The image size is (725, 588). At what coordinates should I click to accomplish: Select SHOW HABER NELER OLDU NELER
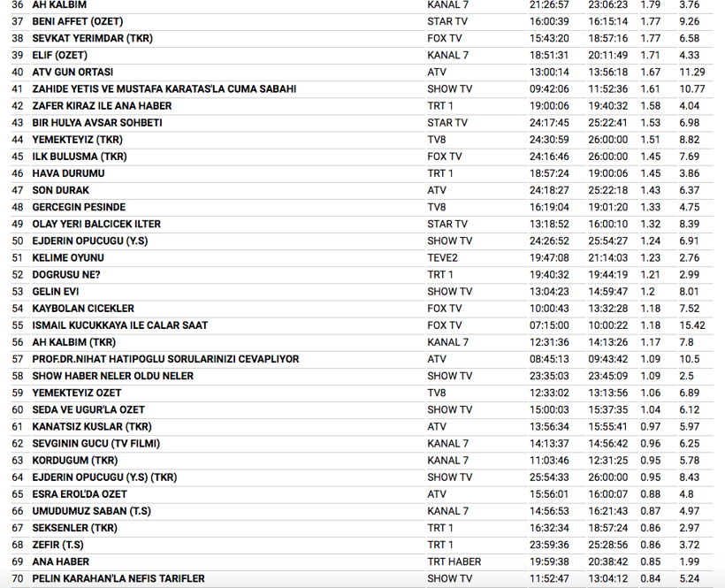tap(112, 376)
